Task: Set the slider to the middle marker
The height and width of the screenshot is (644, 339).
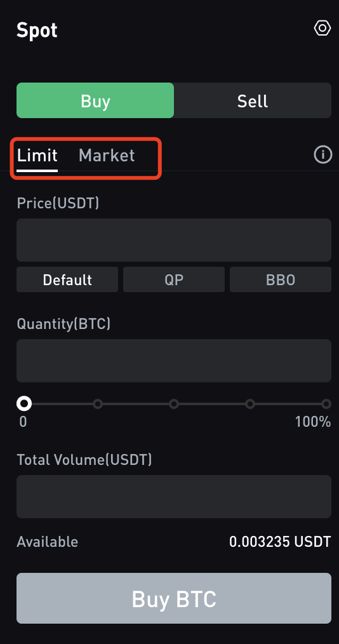Action: pyautogui.click(x=173, y=404)
